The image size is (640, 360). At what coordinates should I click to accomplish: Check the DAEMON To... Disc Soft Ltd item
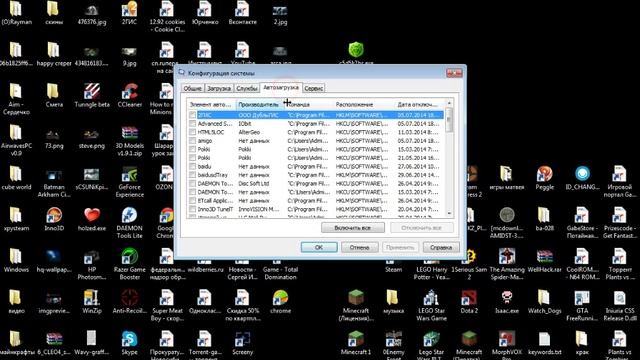tap(192, 184)
